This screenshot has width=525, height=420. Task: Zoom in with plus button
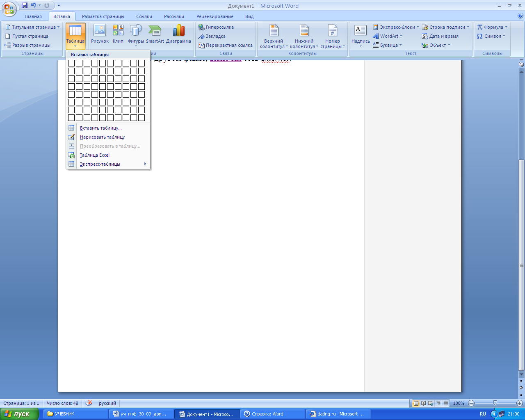(519, 403)
